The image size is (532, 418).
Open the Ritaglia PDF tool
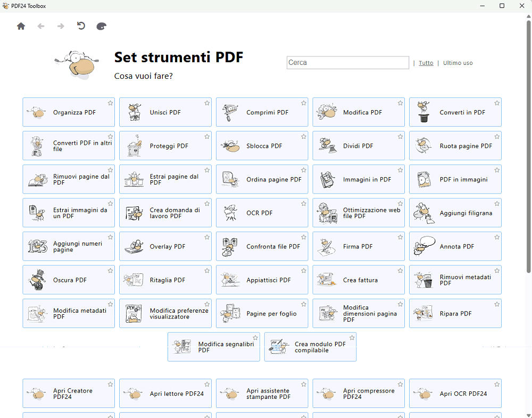(x=165, y=280)
